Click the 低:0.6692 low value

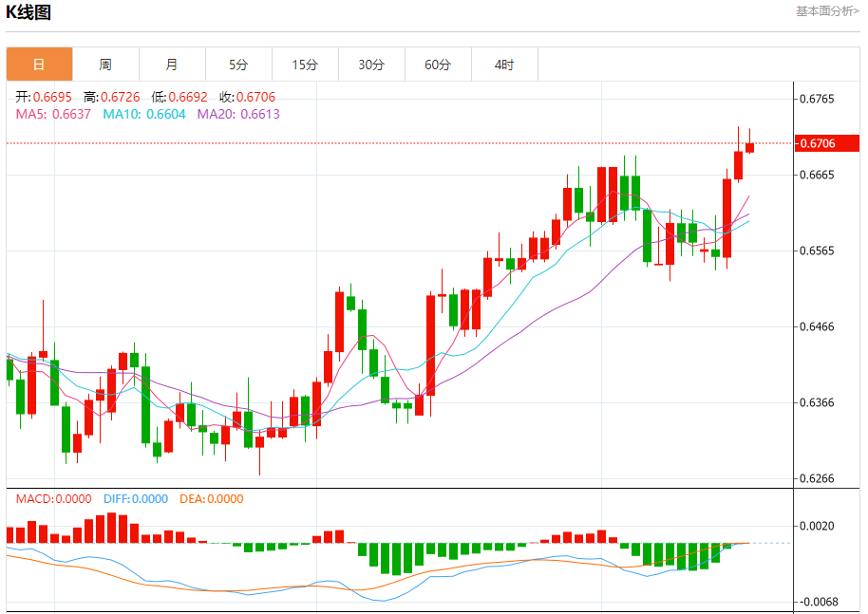[179, 97]
